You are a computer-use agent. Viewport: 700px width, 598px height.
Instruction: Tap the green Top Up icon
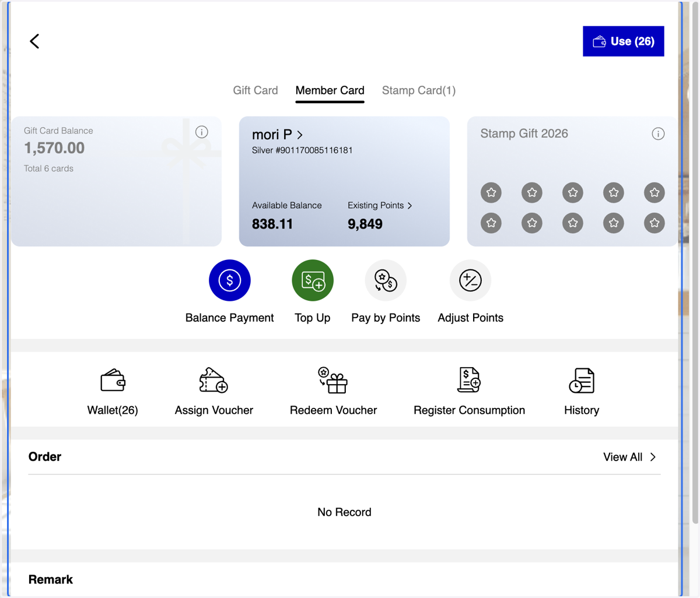tap(313, 280)
